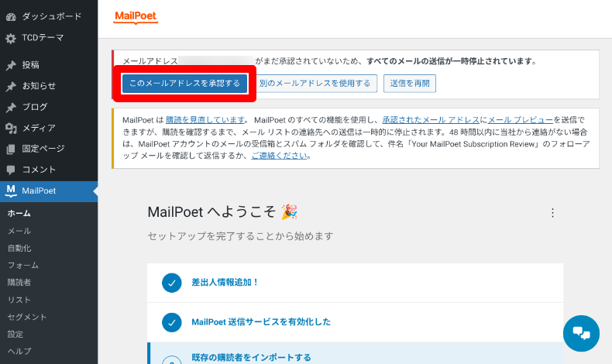612x364 pixels.
Task: Select the MailPoet menu item in the sidebar
Action: (x=49, y=191)
